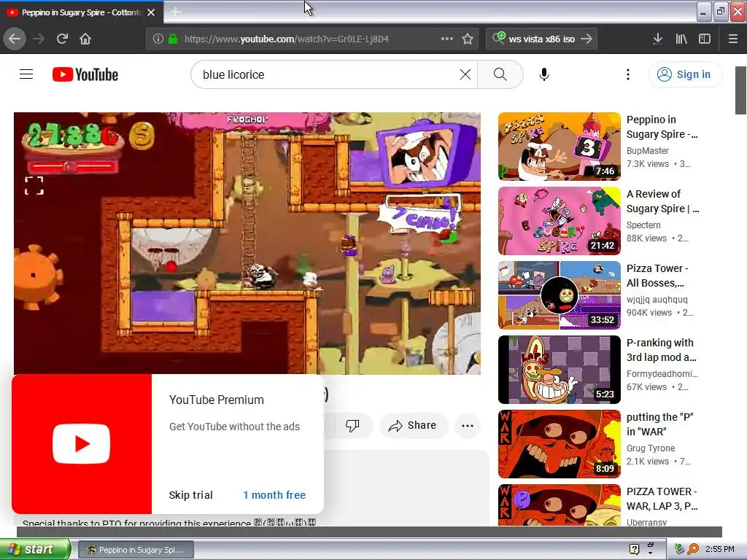
Task: Open 'putting the P in WAR' thumbnail
Action: pos(560,444)
